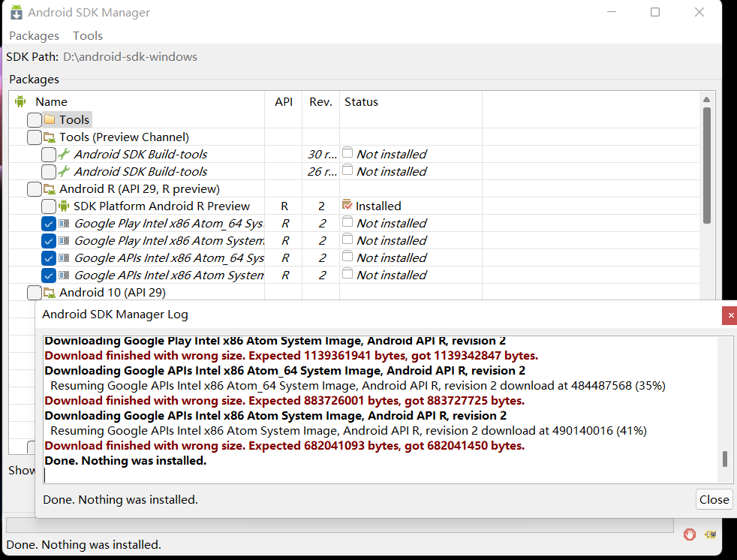Click the Not installed status icon for Google Play Atom_64 image

(347, 222)
